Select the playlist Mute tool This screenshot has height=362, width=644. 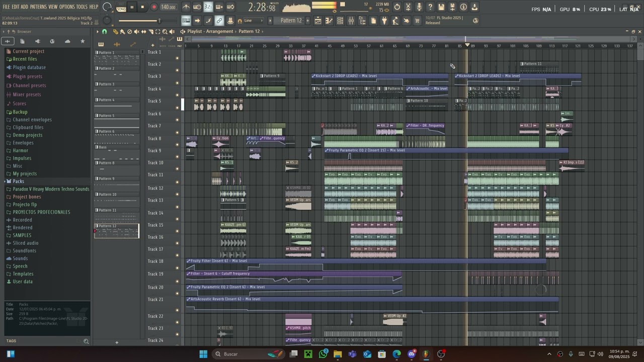pyautogui.click(x=136, y=31)
